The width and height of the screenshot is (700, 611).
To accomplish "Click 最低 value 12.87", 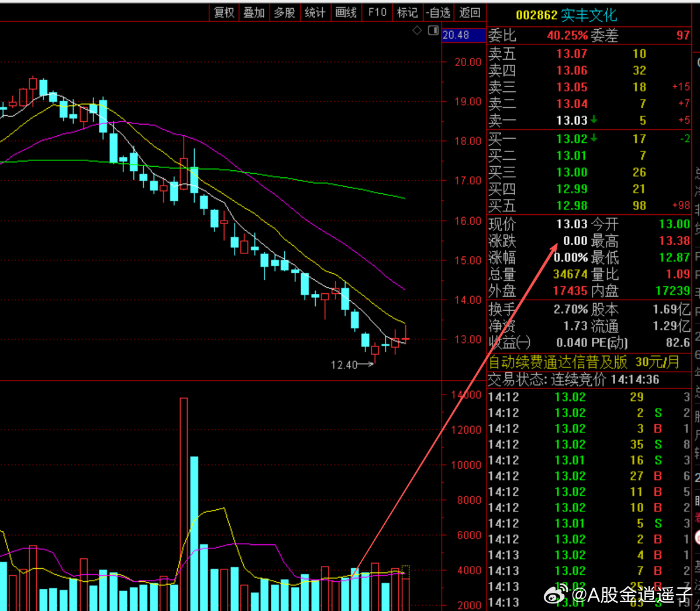I will (x=674, y=258).
